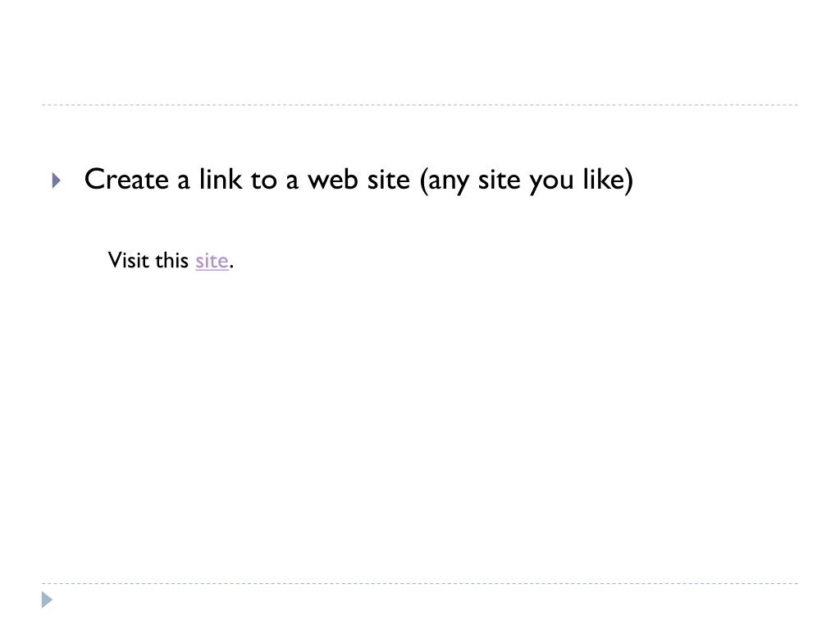
Task: Click the dotted divider line below the title area
Action: point(420,105)
